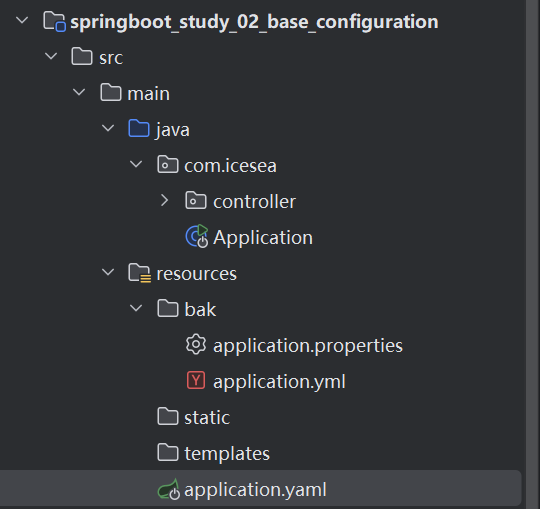Collapse the com.icesea package chevron
The height and width of the screenshot is (509, 540).
click(136, 164)
